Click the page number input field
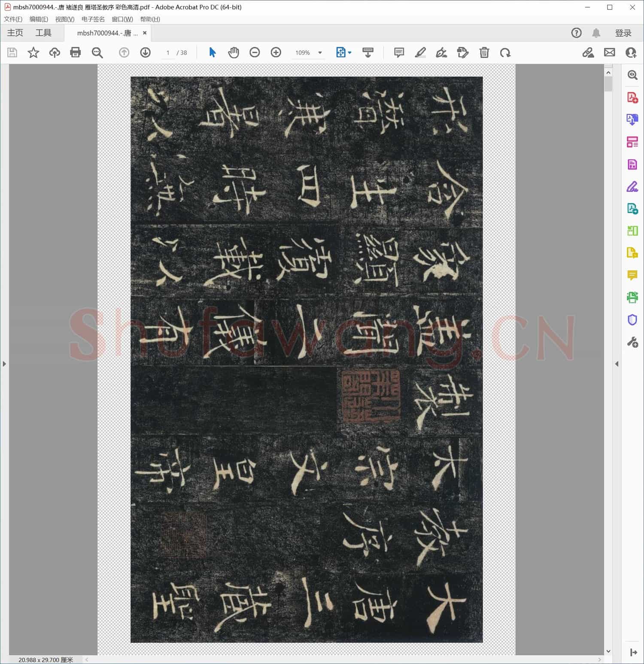The image size is (644, 664). coord(168,53)
